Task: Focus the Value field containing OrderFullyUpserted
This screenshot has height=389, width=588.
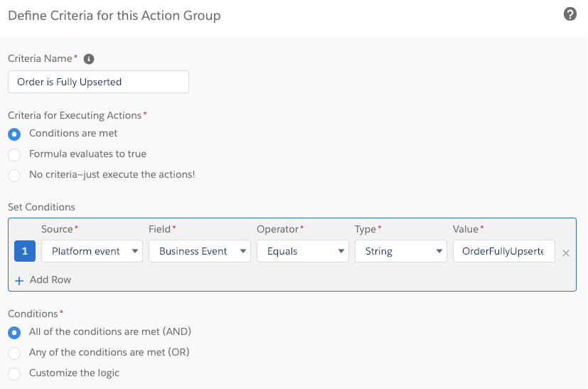Action: (503, 251)
